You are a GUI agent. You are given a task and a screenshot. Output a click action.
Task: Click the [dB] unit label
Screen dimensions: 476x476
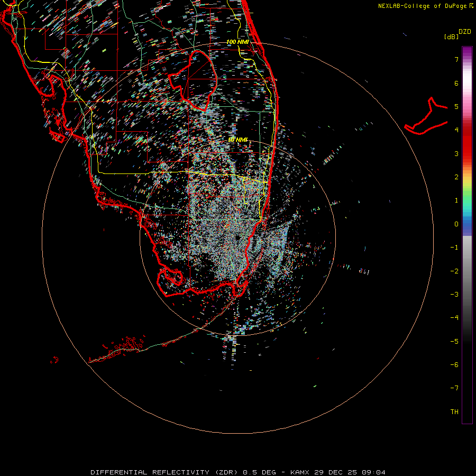(x=451, y=36)
